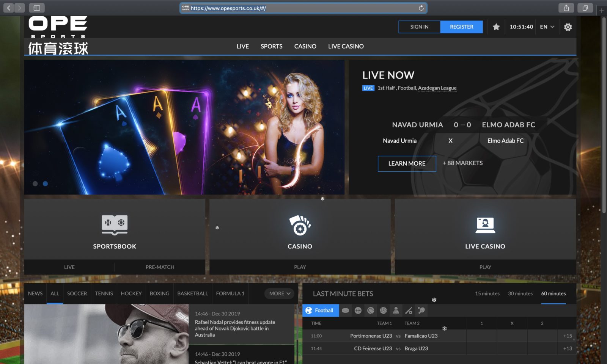This screenshot has width=607, height=364.
Task: Choose the table tennis paddle icon
Action: (420, 311)
